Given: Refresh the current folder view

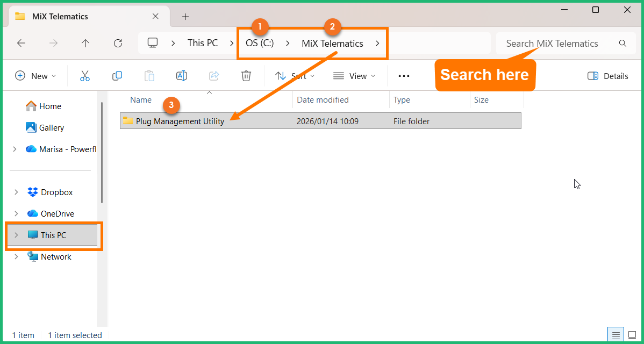Looking at the screenshot, I should tap(118, 43).
